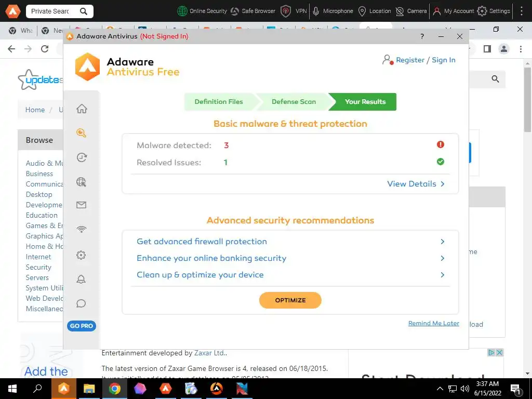
Task: Click the GO PRO badge
Action: coord(82,326)
